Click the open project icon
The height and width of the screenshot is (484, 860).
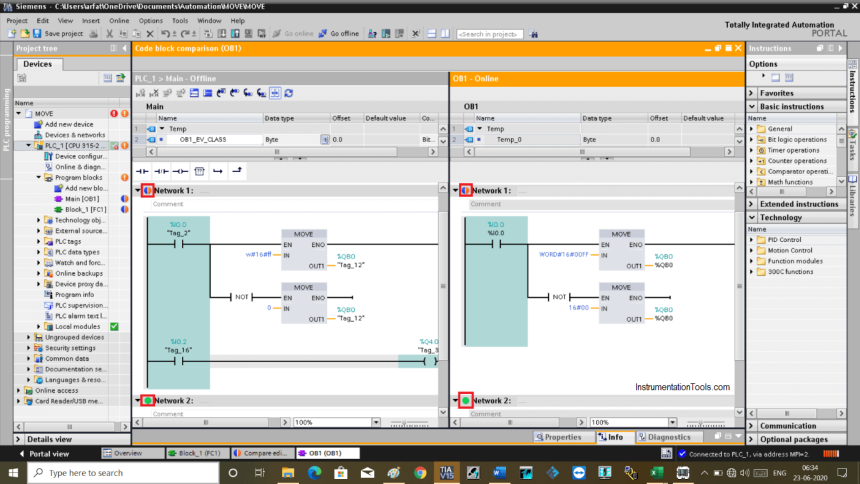(24, 33)
